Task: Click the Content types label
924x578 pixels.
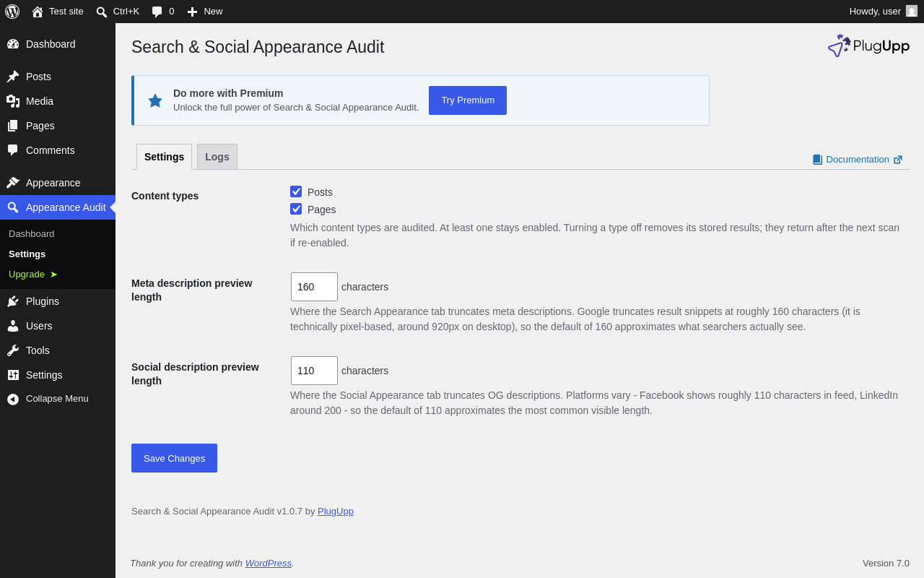Action: click(165, 196)
